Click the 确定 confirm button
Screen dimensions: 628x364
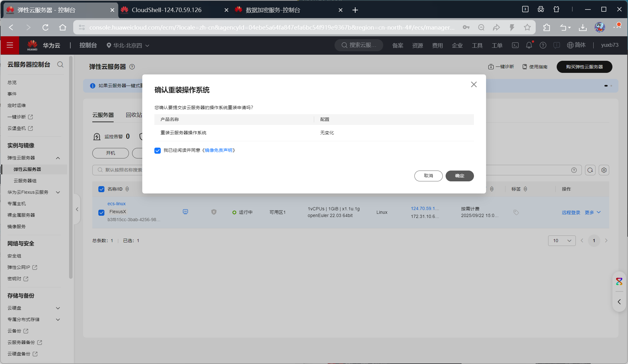pos(459,176)
